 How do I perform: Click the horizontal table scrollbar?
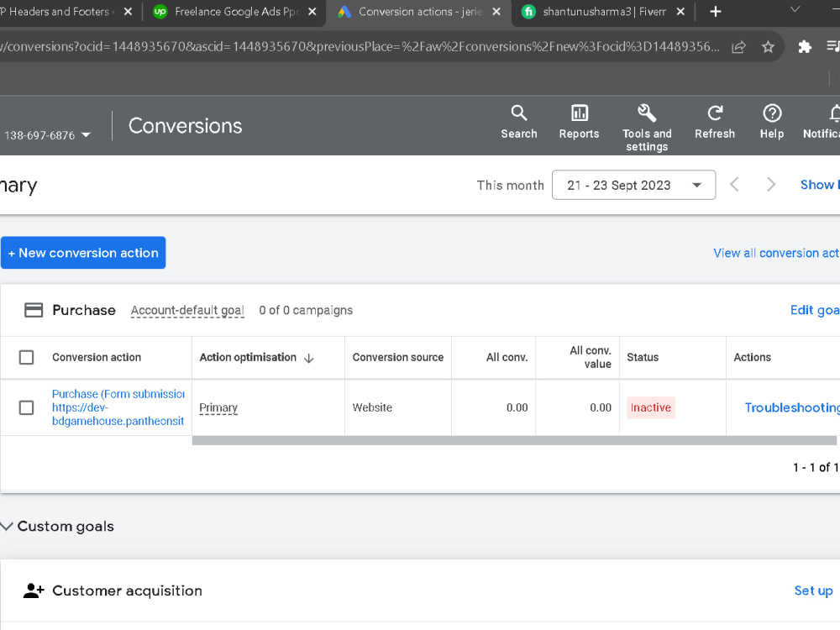(514, 440)
